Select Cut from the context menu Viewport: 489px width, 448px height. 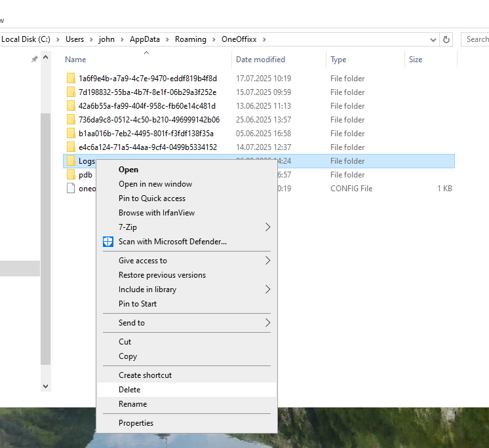(187, 341)
